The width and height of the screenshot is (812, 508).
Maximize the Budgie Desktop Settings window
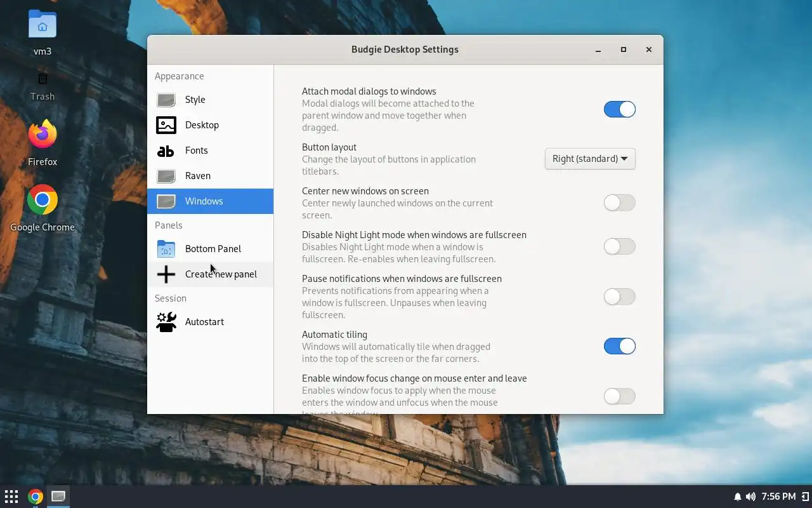pos(624,50)
